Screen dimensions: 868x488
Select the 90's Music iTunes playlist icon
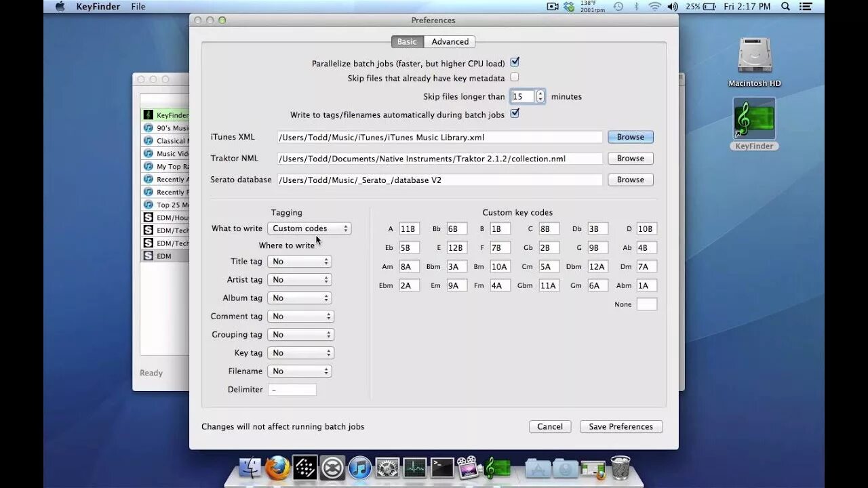[148, 128]
